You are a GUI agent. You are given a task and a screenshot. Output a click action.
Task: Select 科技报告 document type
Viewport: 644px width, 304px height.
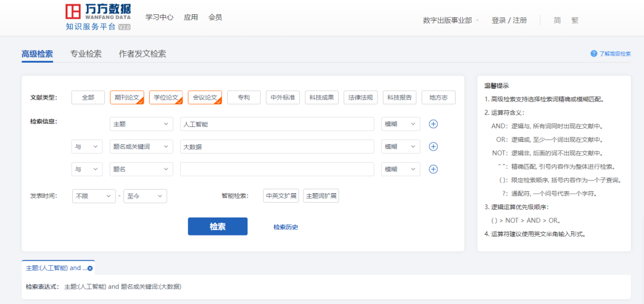point(400,97)
